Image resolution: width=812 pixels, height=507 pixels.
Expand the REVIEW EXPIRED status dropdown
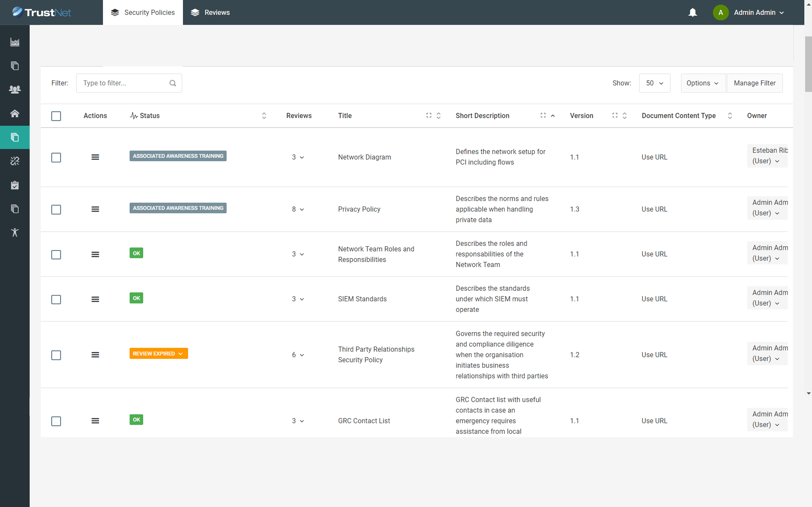click(x=158, y=353)
